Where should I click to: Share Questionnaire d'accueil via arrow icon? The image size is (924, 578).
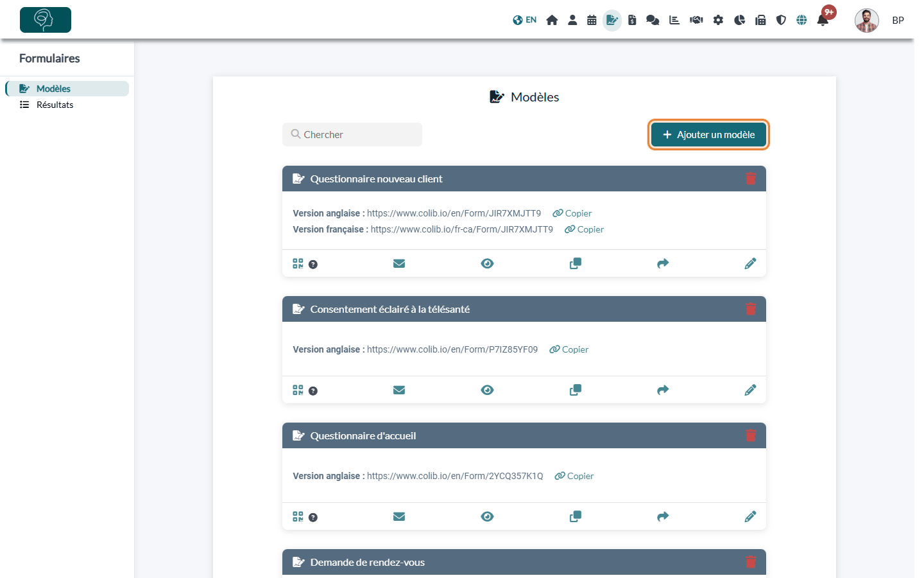coord(663,516)
